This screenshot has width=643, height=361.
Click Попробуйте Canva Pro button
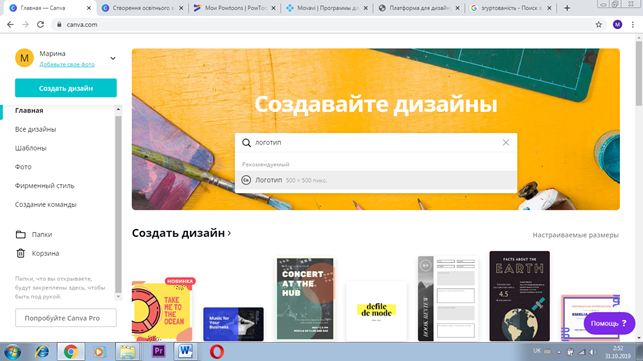(66, 318)
